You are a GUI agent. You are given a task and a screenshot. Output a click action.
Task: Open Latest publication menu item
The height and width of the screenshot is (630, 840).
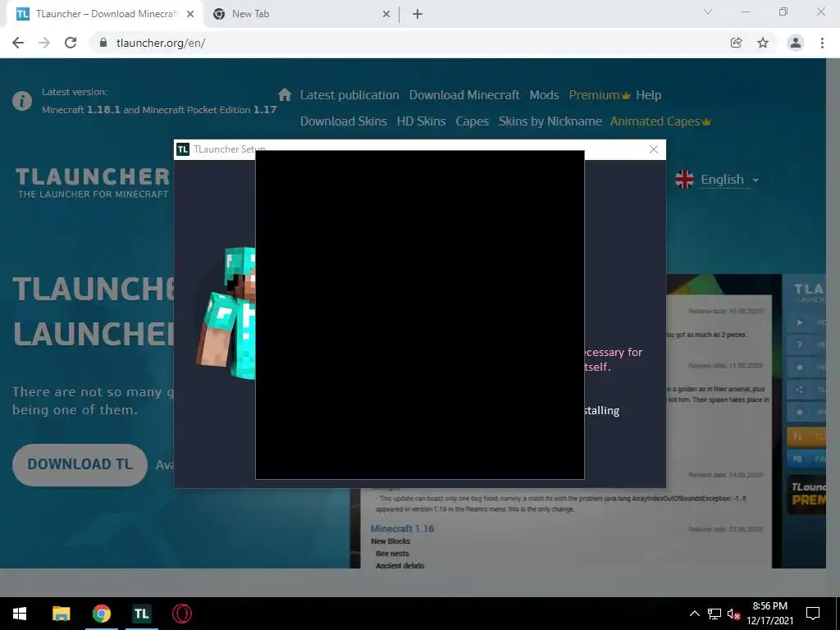(349, 95)
